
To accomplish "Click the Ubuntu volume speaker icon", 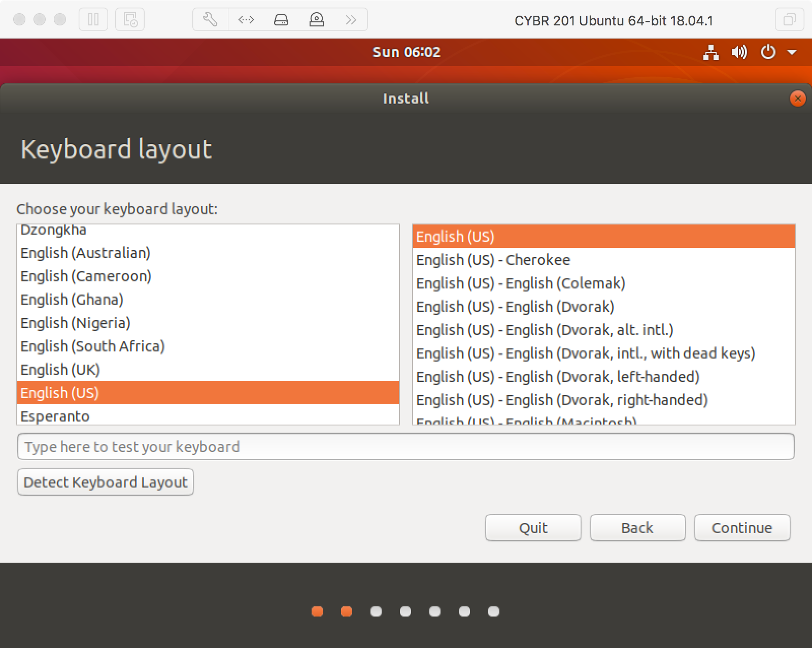I will (739, 52).
